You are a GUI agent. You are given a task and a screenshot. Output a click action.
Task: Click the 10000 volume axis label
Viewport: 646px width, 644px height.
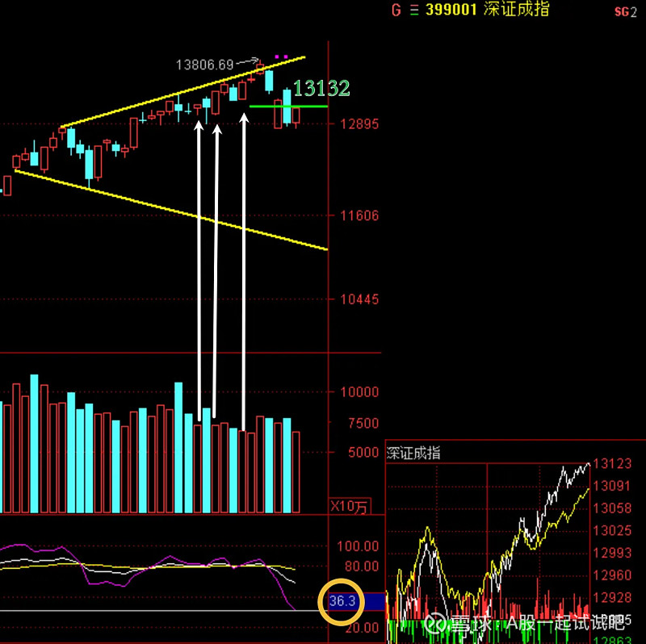(x=359, y=391)
